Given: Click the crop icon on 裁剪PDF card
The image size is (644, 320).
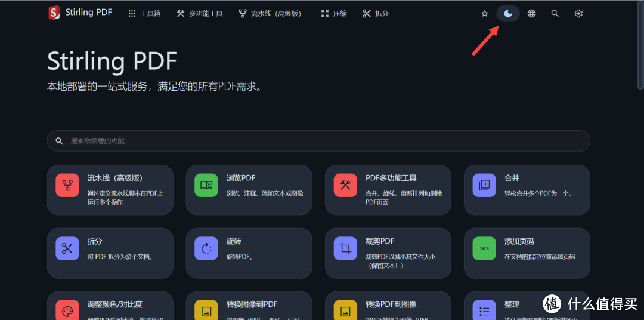Looking at the screenshot, I should [345, 248].
